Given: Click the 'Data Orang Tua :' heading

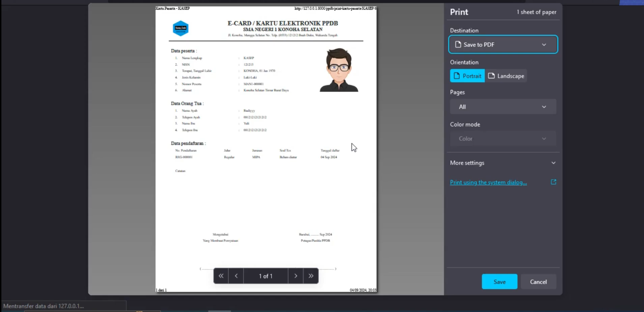Looking at the screenshot, I should 187,103.
